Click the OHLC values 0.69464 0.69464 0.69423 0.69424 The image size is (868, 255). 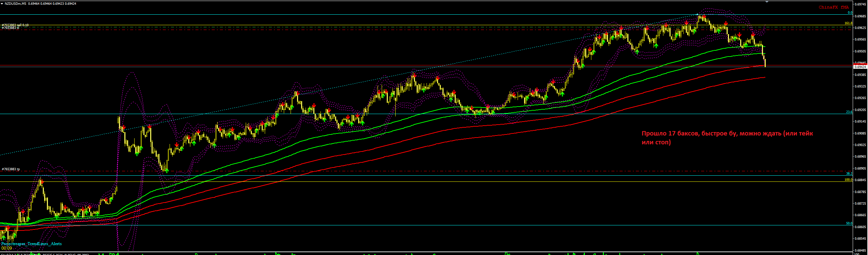[x=52, y=3]
